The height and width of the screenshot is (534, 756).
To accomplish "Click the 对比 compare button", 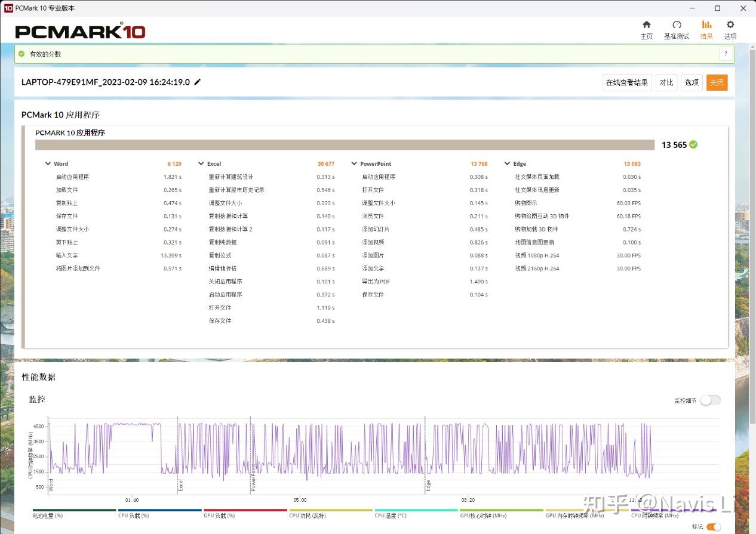I will coord(666,82).
